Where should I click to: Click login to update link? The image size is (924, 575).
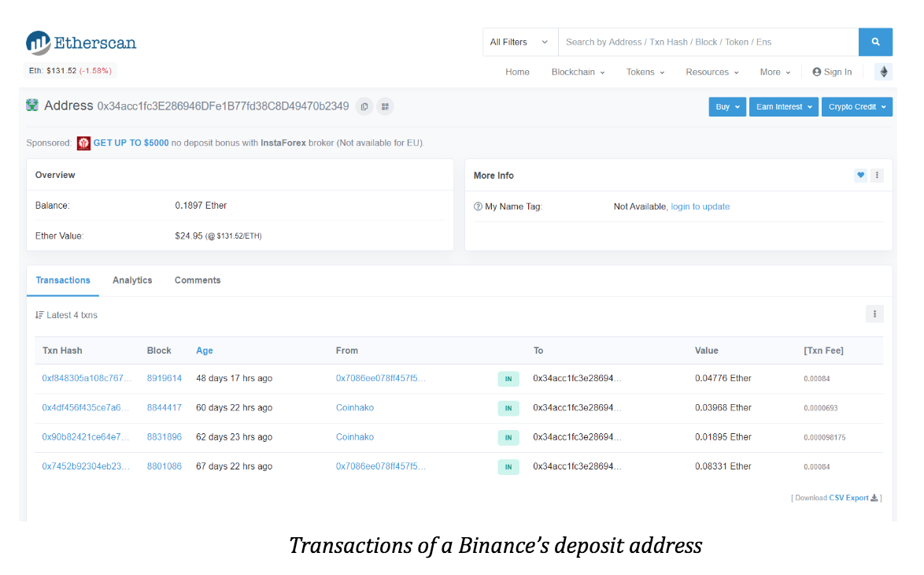[x=700, y=206]
